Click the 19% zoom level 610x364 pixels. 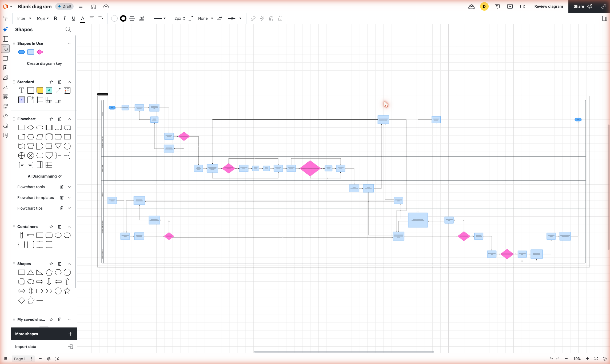tap(577, 359)
